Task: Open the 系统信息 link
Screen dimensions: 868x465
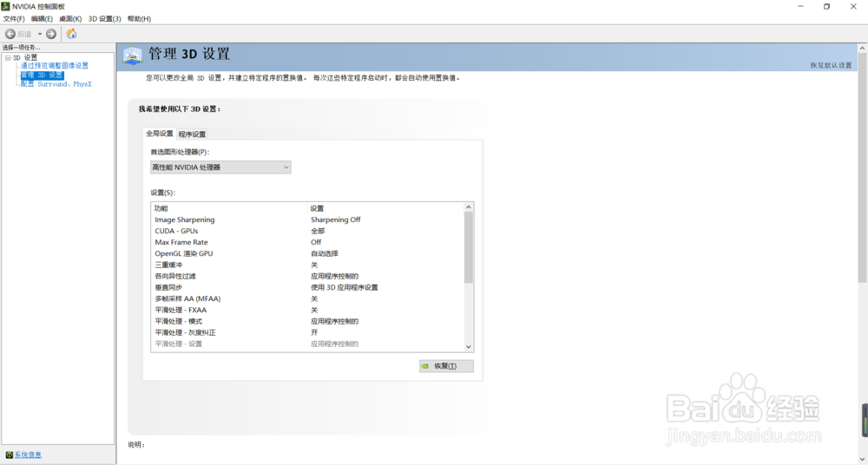Action: [29, 455]
